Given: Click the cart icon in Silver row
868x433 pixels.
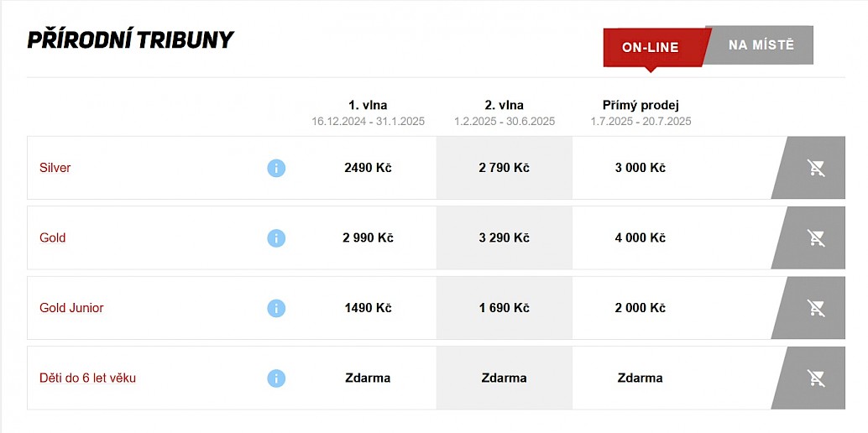Looking at the screenshot, I should click(815, 168).
